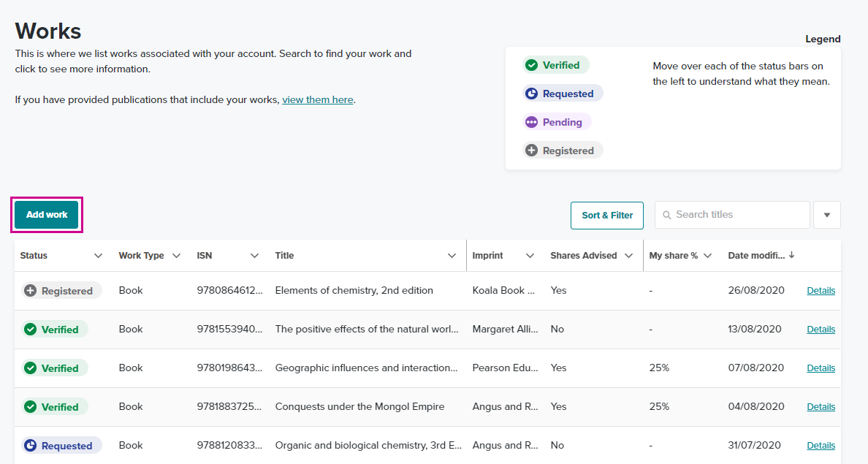
Task: Click date cell 07/08/2020
Action: 756,368
